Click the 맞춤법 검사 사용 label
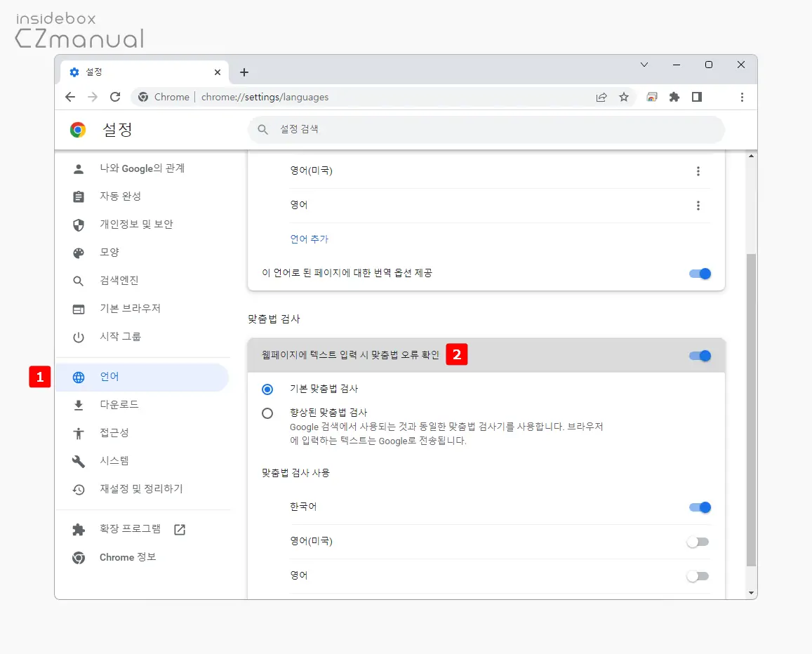Image resolution: width=812 pixels, height=654 pixels. 295,473
